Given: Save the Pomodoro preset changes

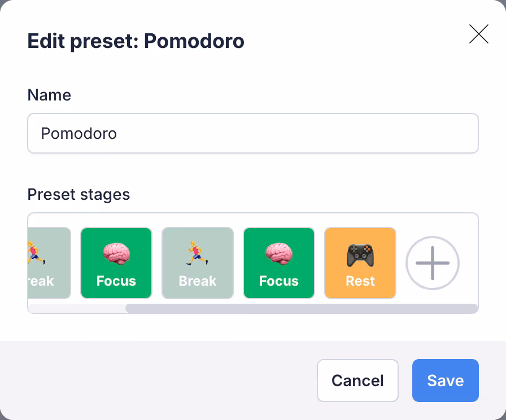Looking at the screenshot, I should (446, 380).
